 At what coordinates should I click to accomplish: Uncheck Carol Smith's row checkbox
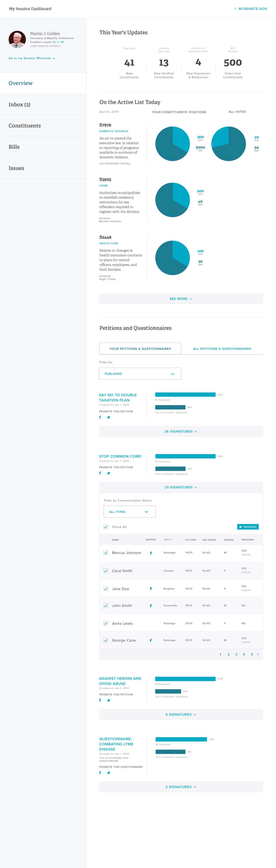106,571
